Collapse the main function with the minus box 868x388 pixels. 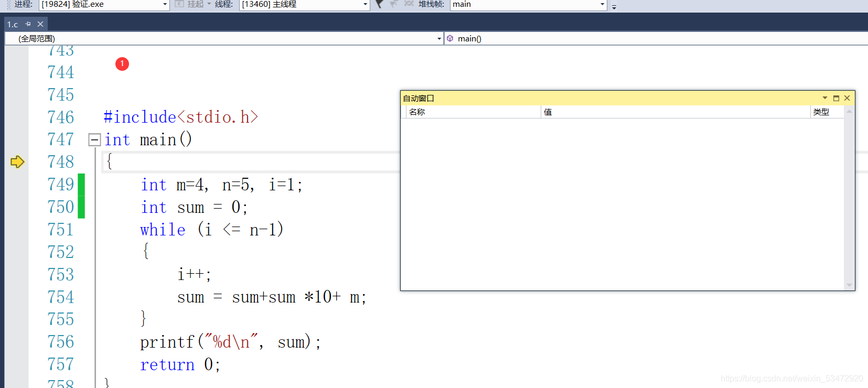tap(94, 139)
